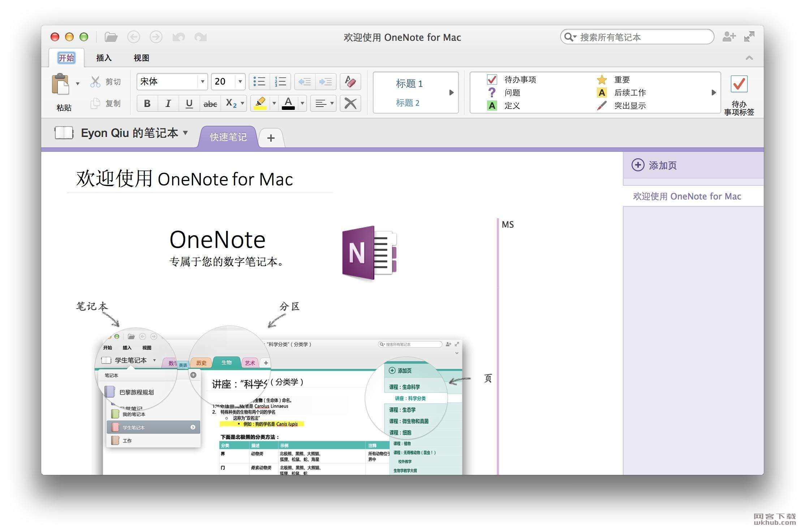Enter full screen mode
This screenshot has height=532, width=805.
click(x=749, y=37)
